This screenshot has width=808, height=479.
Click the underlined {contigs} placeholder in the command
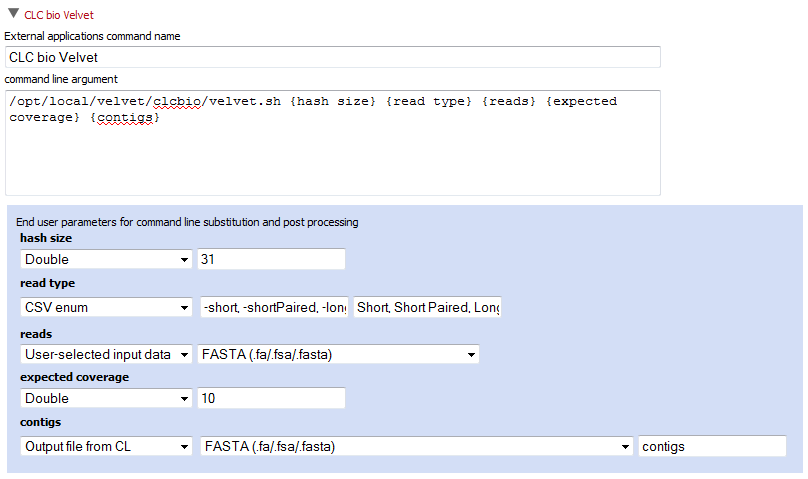pos(125,117)
